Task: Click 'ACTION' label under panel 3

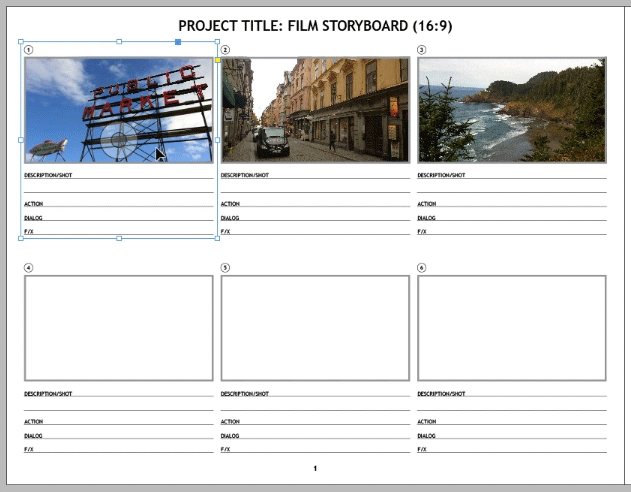Action: point(427,204)
